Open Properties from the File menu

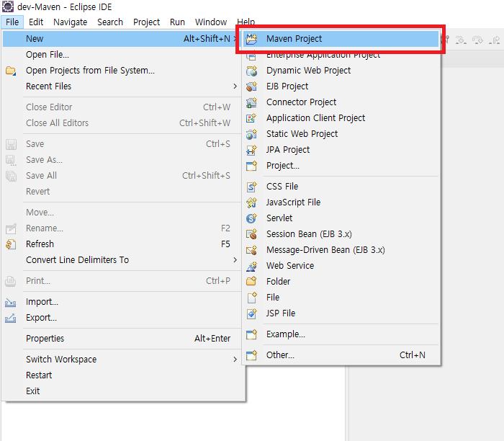tap(122, 339)
